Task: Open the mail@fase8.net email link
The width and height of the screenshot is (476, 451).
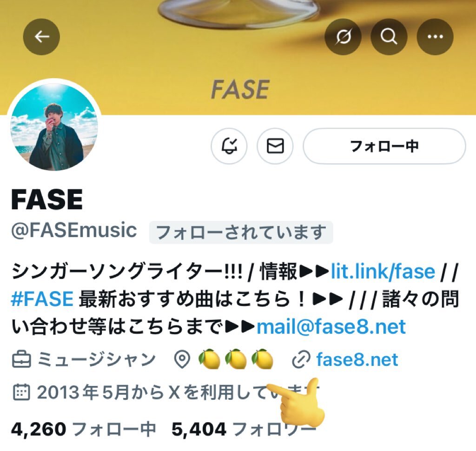Action: coord(331,327)
